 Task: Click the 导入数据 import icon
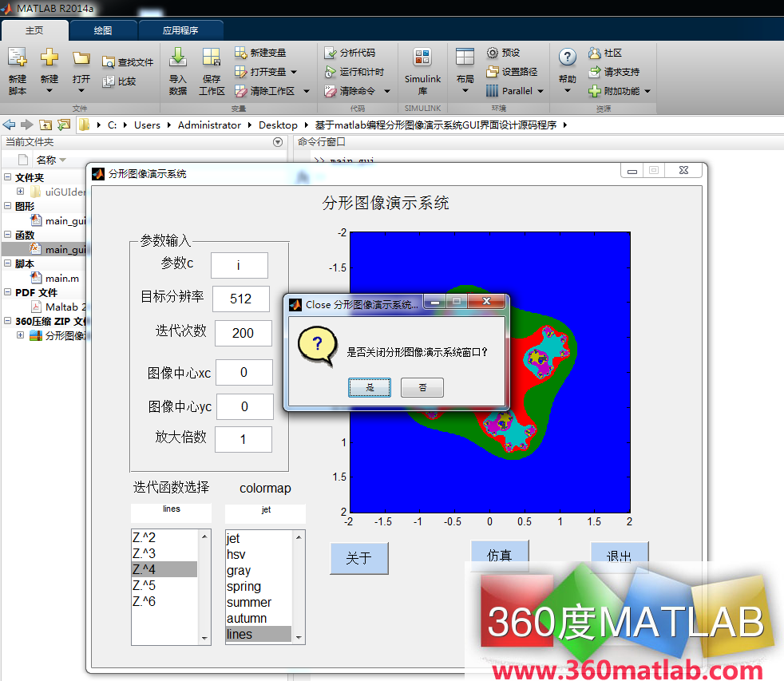[180, 70]
